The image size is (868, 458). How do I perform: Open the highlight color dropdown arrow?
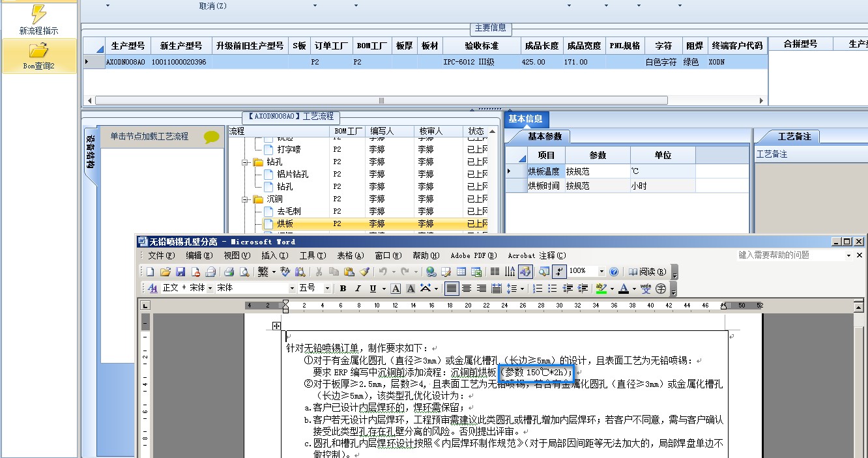click(612, 289)
